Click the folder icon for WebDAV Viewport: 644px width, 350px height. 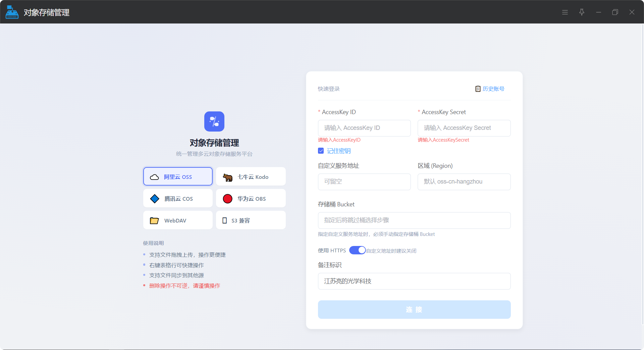point(154,220)
